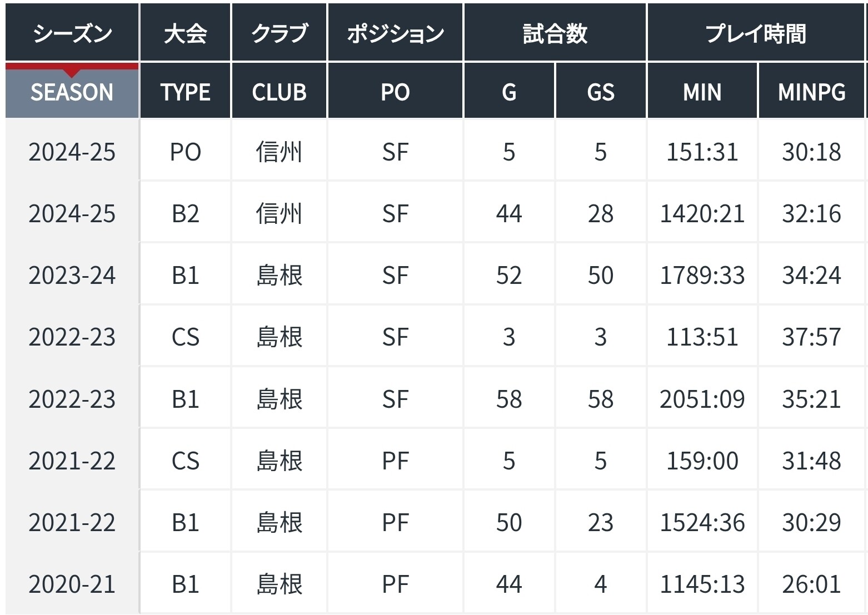This screenshot has width=868, height=615.
Task: Sort by the MIN column header
Action: click(702, 92)
